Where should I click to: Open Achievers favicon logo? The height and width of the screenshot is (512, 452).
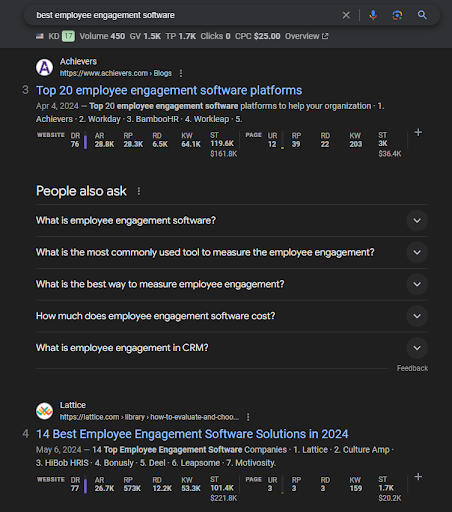pos(44,67)
